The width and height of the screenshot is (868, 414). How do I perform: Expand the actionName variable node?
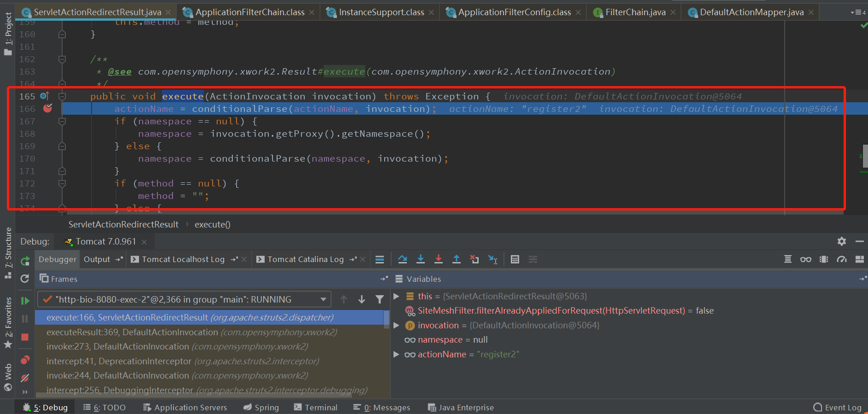[396, 354]
